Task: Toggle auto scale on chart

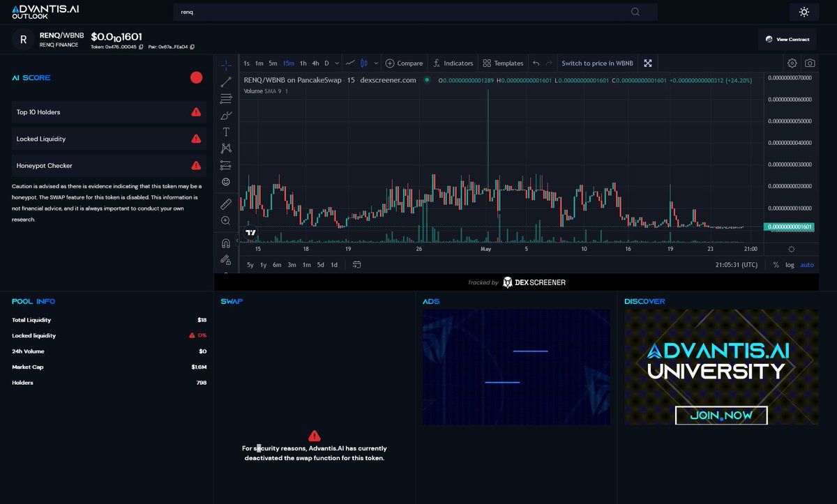Action: coord(807,264)
